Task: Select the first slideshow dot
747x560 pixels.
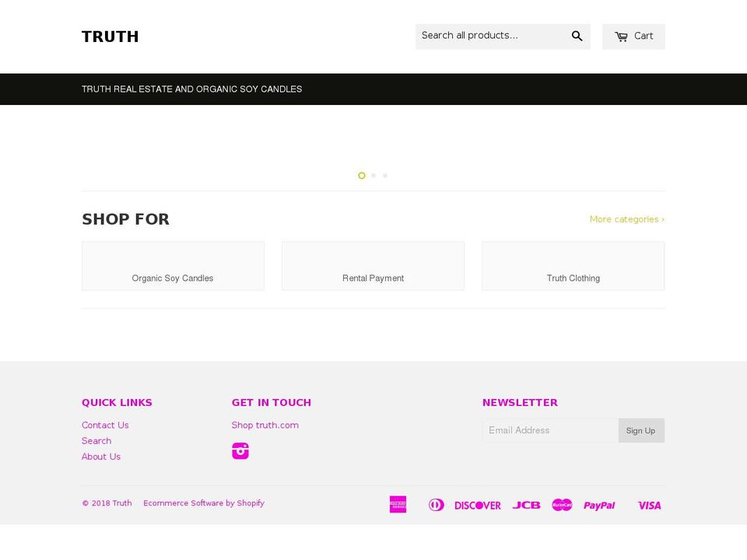Action: point(362,176)
